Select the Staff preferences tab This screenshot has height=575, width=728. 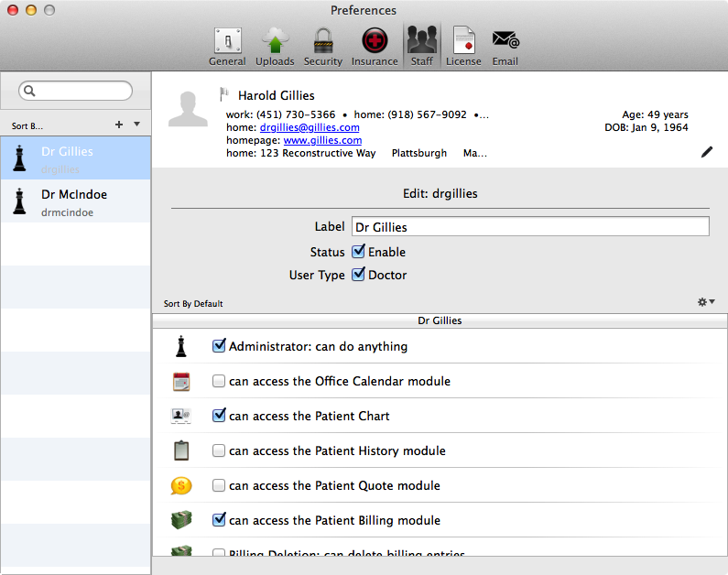422,47
